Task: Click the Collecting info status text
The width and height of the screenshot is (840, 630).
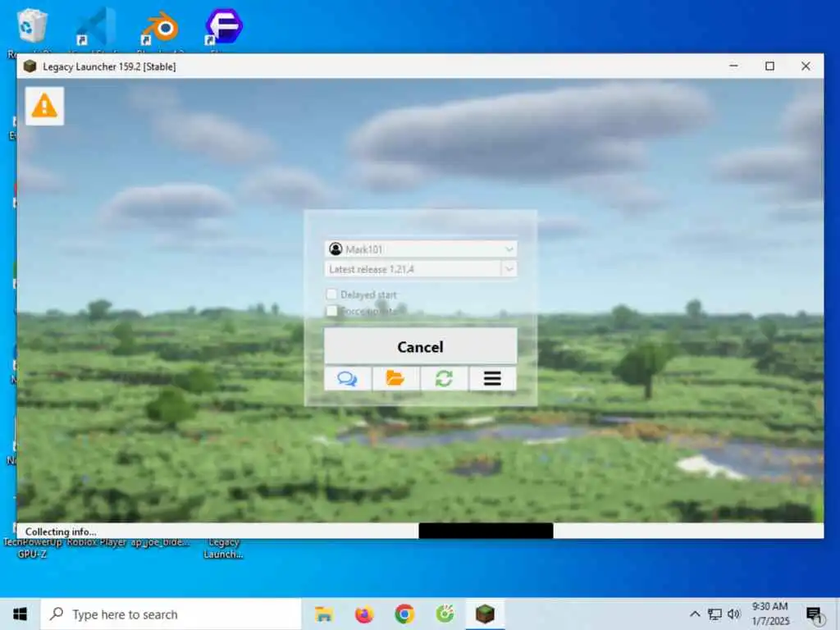Action: point(61,532)
